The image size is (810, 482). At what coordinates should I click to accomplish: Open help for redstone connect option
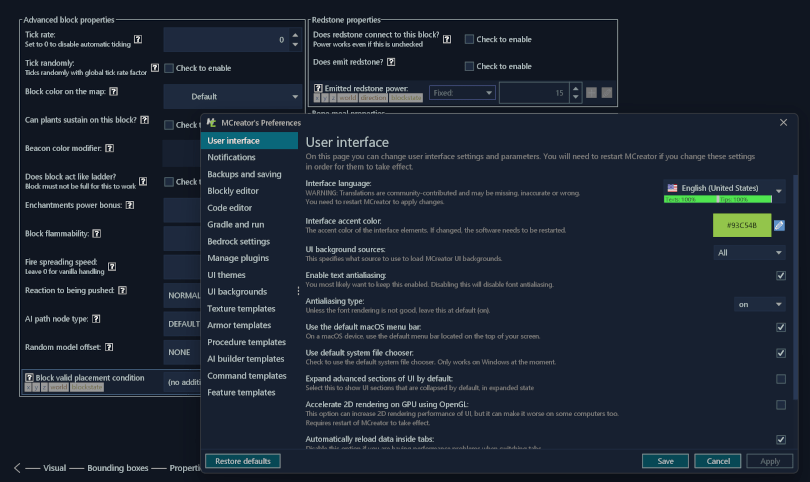click(x=447, y=39)
